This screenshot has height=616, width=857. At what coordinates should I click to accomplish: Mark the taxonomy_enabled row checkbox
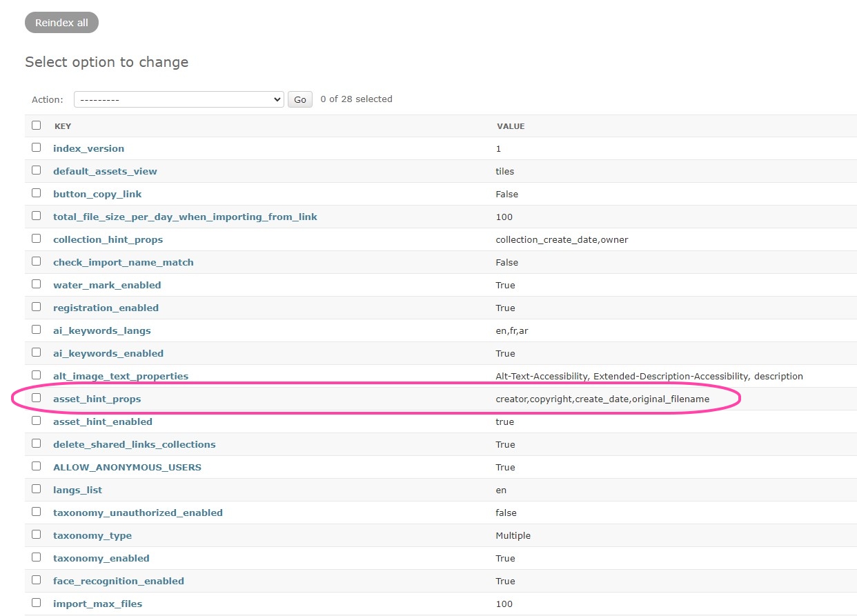click(36, 557)
